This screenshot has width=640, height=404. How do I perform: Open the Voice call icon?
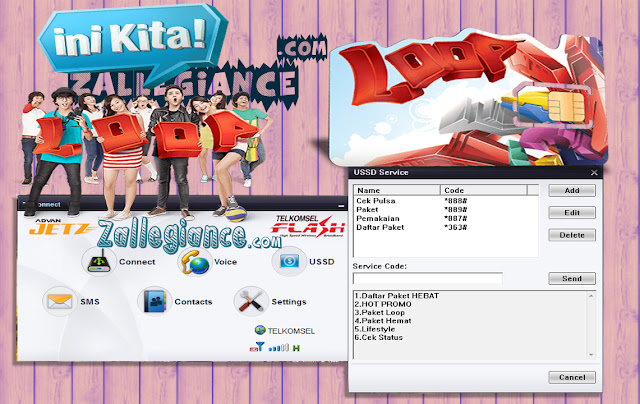[x=195, y=262]
